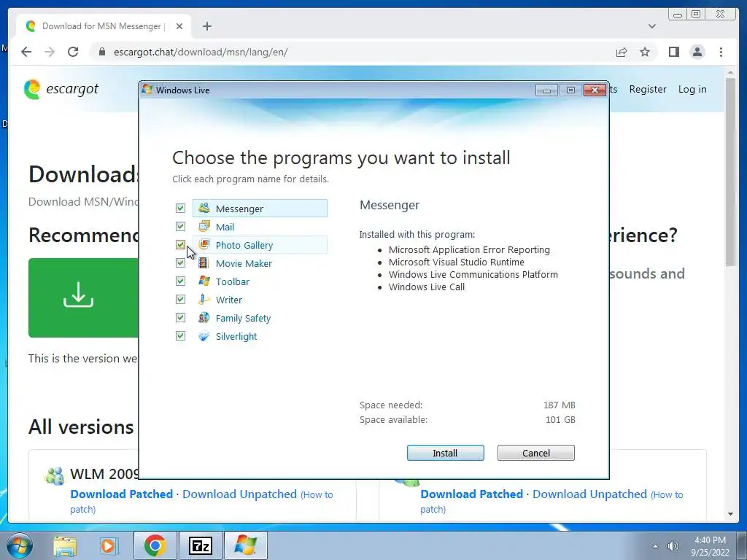Uncheck the Writer checkbox
The image size is (747, 560).
[x=181, y=300]
